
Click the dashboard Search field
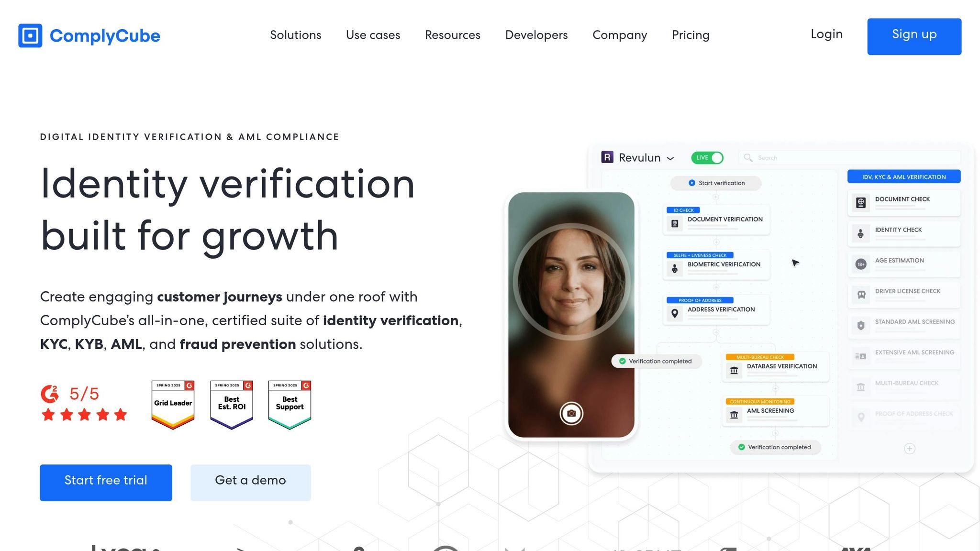point(850,158)
